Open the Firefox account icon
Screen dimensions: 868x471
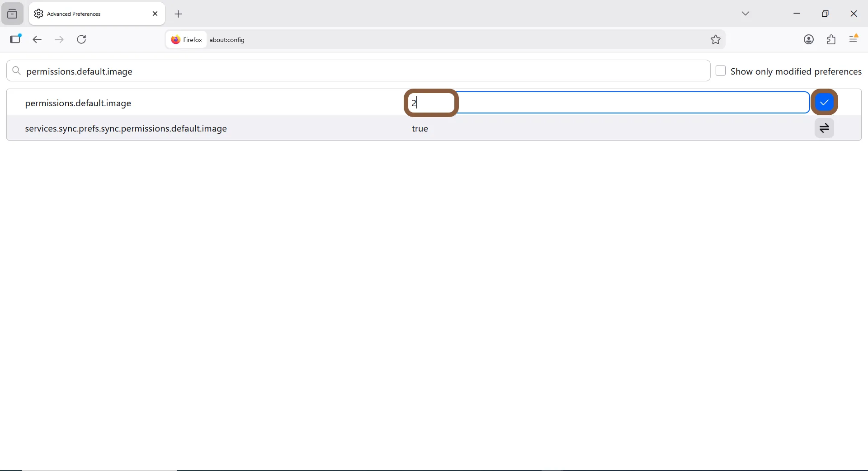(x=809, y=40)
